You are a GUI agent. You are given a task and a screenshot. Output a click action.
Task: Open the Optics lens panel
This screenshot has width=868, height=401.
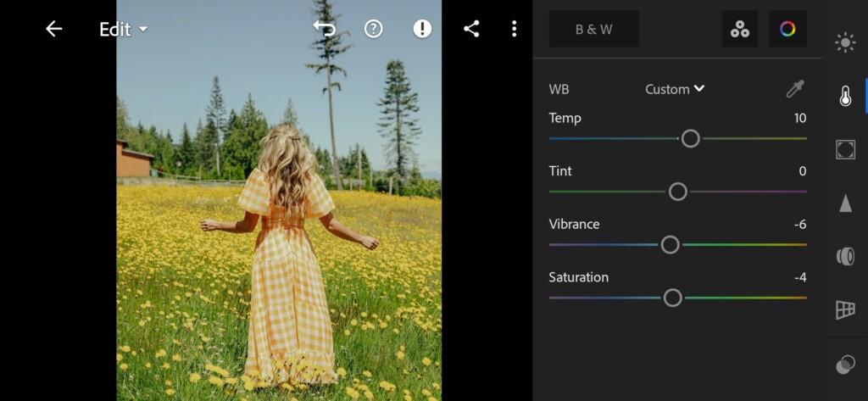[x=845, y=256]
